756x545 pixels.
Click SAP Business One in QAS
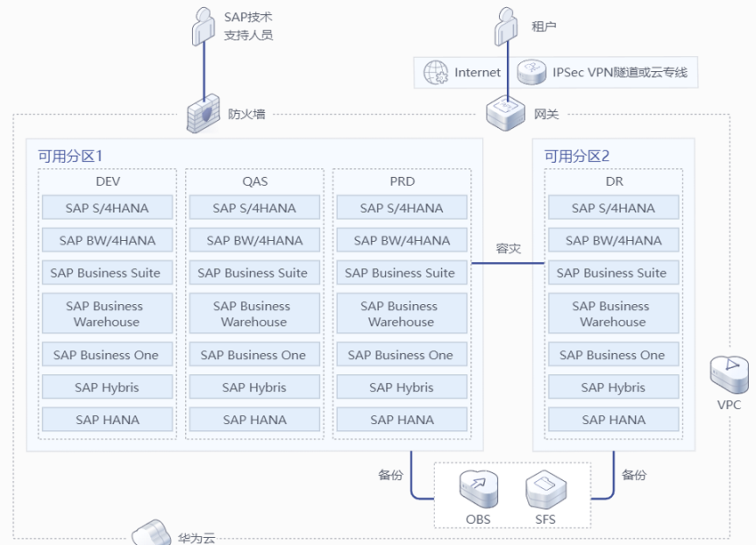pyautogui.click(x=254, y=355)
